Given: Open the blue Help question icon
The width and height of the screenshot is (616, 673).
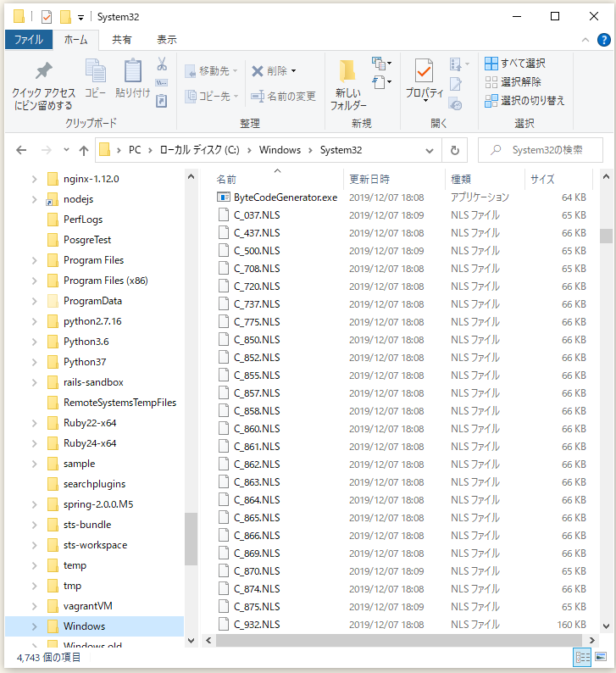Looking at the screenshot, I should [604, 40].
